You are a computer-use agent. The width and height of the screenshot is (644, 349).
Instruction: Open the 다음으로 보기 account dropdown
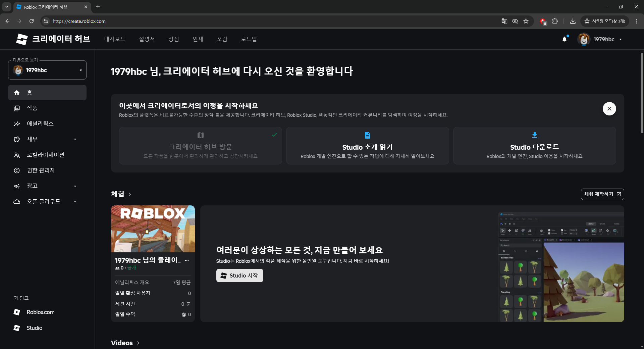coord(47,70)
